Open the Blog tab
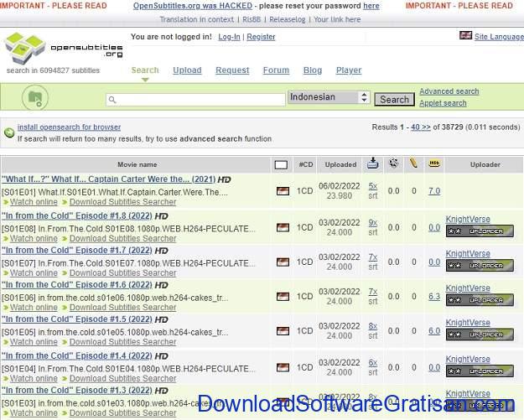Image resolution: width=524 pixels, height=420 pixels. (313, 70)
